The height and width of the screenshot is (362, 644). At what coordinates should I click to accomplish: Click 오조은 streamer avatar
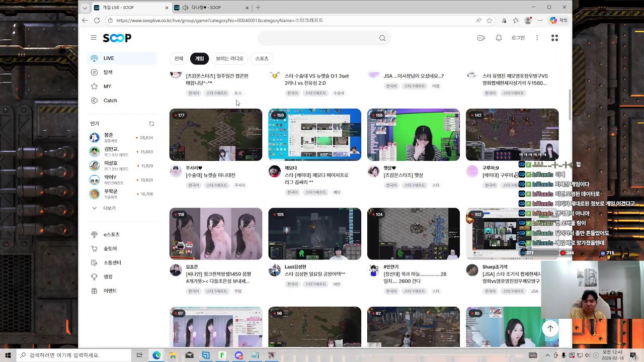(x=176, y=270)
